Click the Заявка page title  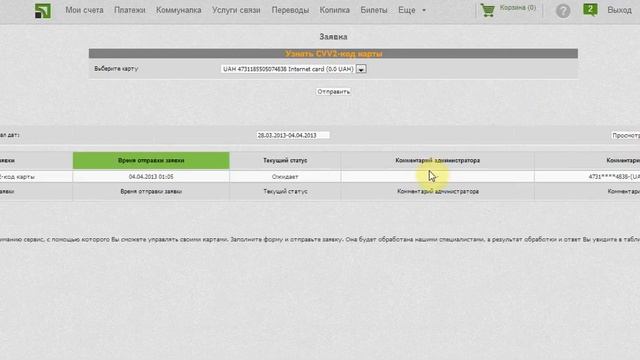(333, 37)
